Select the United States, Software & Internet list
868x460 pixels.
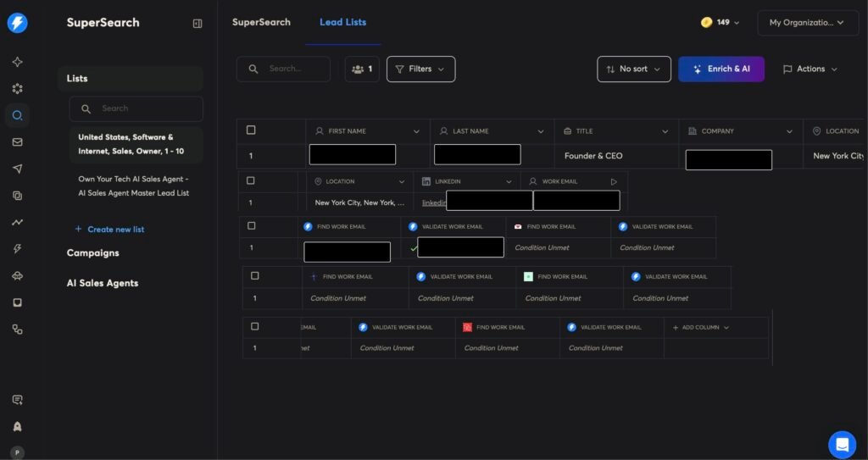tap(136, 145)
